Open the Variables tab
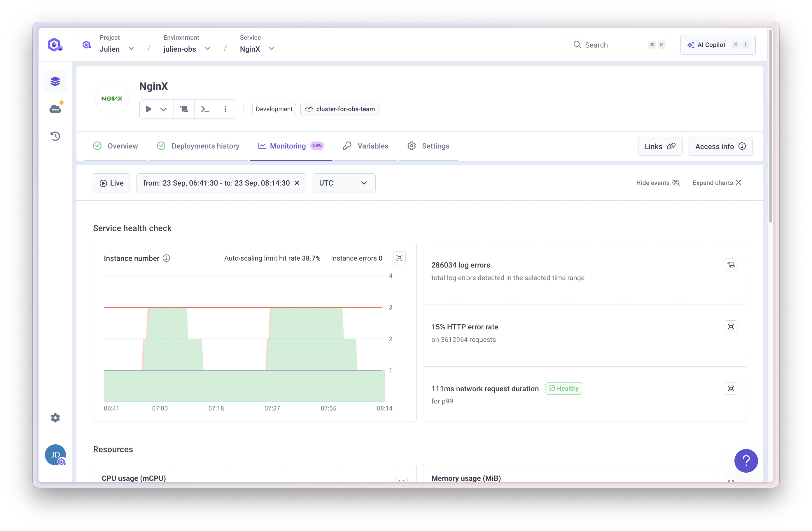Screen dimensions: 812x531 coord(372,146)
